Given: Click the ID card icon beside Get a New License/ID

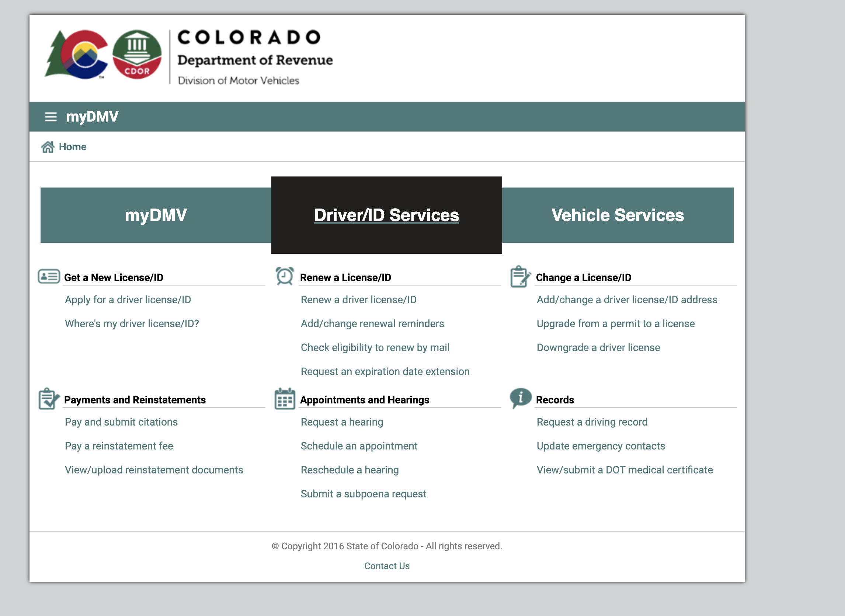Looking at the screenshot, I should pyautogui.click(x=49, y=276).
